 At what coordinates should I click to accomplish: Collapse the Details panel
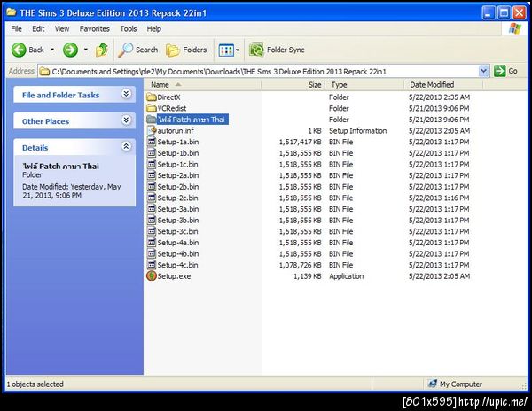point(126,146)
